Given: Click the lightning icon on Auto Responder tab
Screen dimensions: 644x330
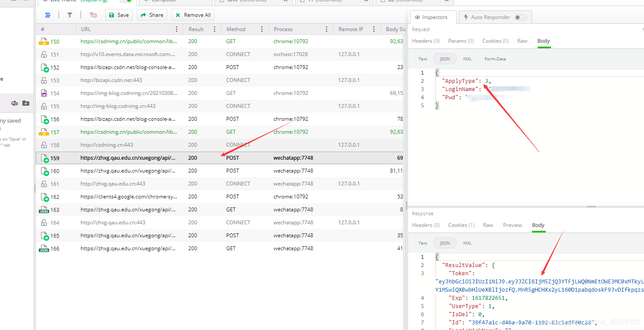Looking at the screenshot, I should [466, 17].
